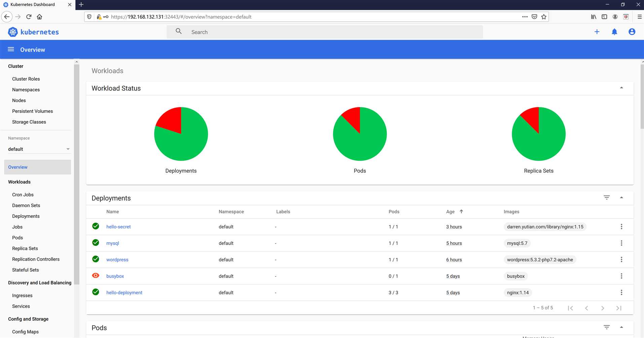
Task: Click the Replica Sets pie chart
Action: pos(539,134)
